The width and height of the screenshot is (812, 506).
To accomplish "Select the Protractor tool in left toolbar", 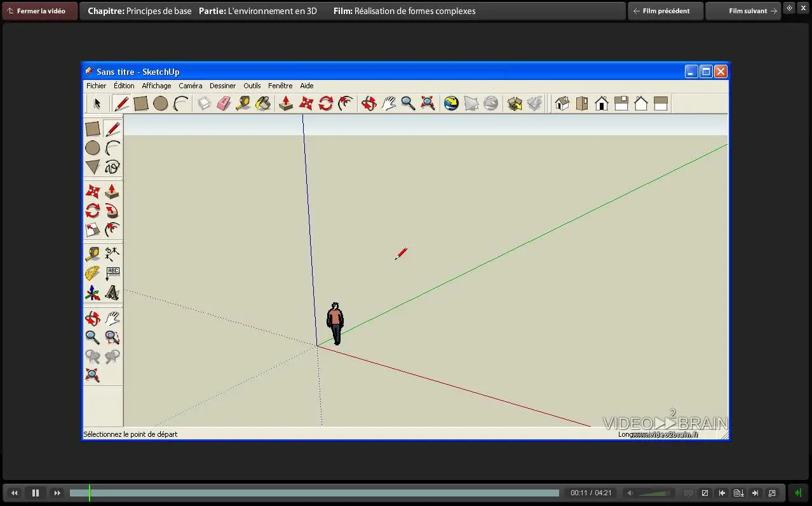I will 93,274.
